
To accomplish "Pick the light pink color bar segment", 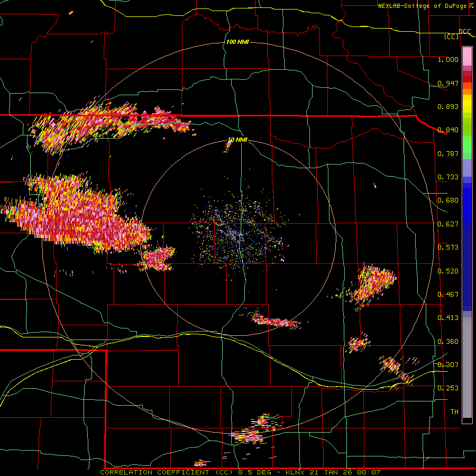I will coord(467,57).
